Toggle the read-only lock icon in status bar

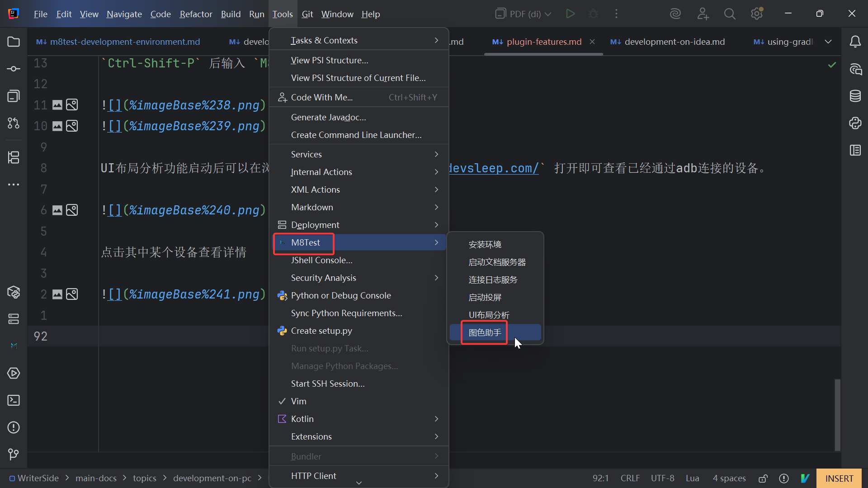(x=763, y=479)
